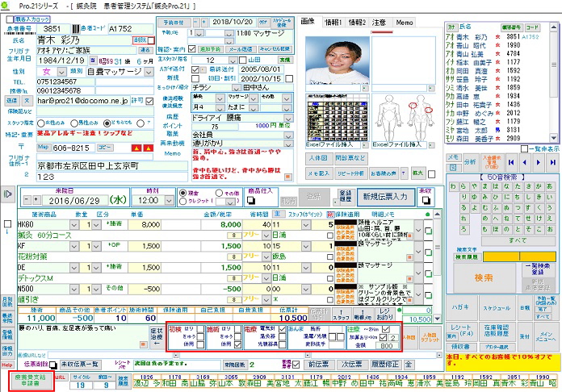
Task: Open the 療養費支給申請書 button
Action: click(x=31, y=381)
